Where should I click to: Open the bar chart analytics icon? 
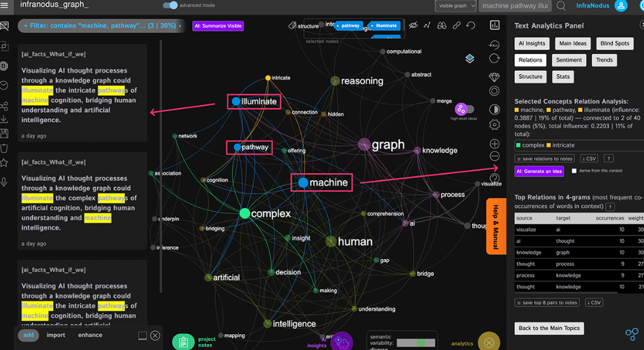495,26
